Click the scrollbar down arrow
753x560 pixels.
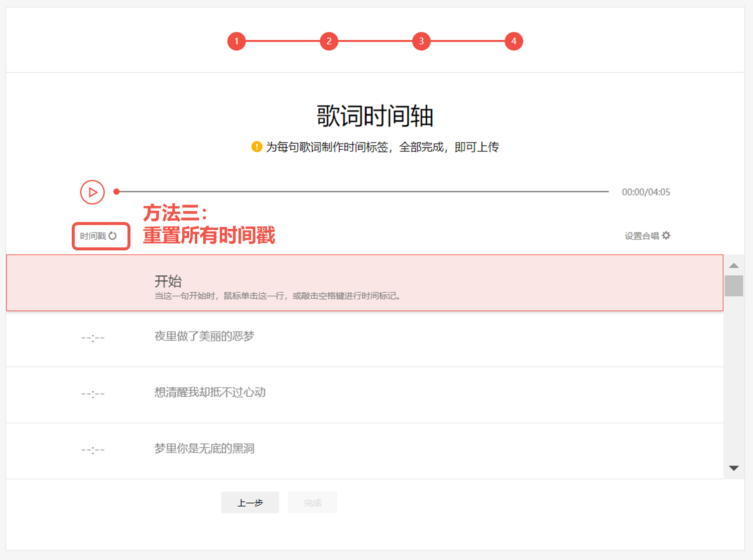point(735,468)
